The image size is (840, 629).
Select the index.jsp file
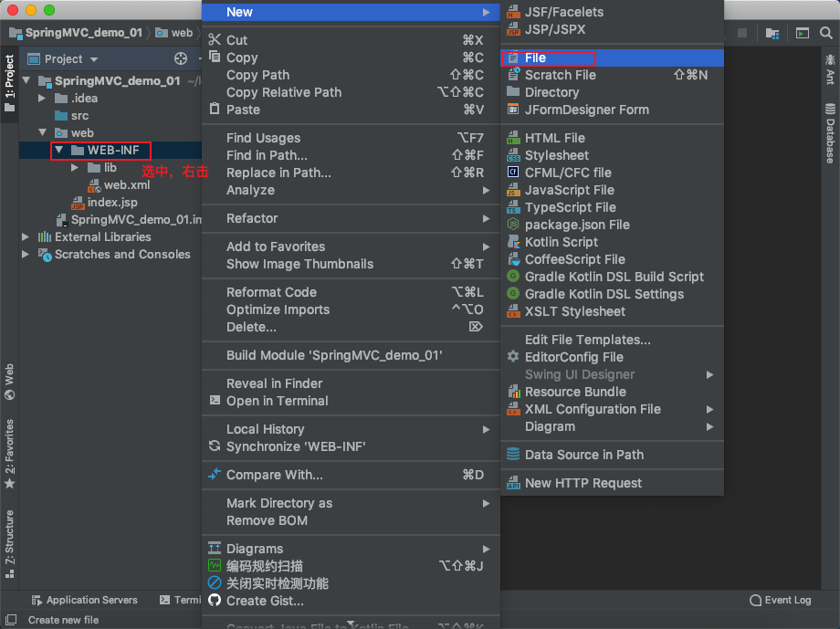tap(106, 202)
